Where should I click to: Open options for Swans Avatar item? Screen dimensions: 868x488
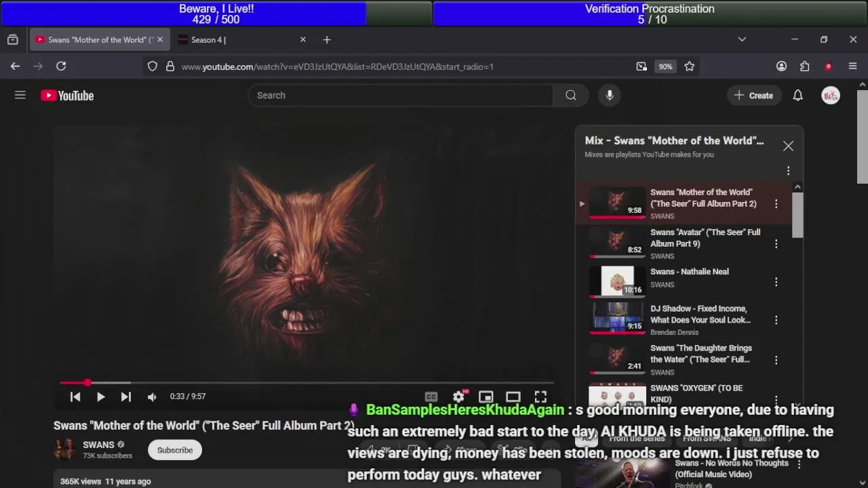click(x=776, y=243)
